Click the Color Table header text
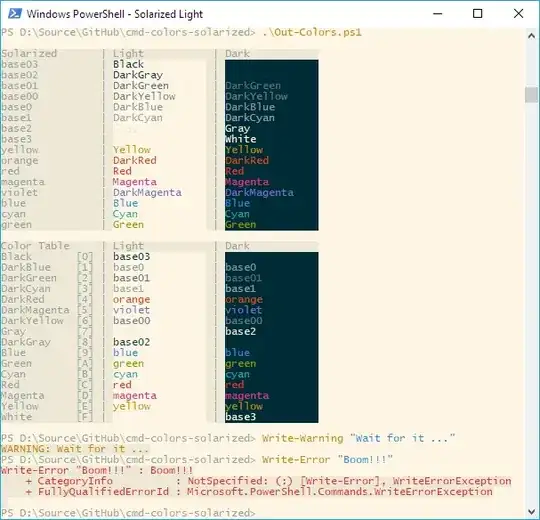540x520 pixels. pyautogui.click(x=35, y=246)
